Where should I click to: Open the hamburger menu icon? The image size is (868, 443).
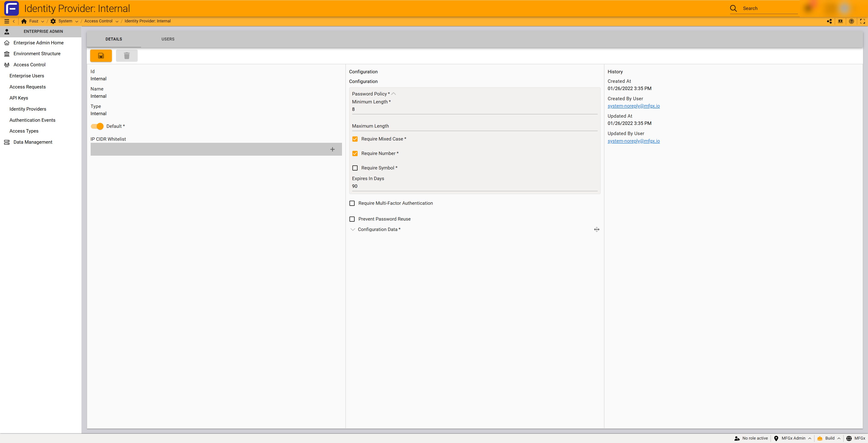point(6,21)
